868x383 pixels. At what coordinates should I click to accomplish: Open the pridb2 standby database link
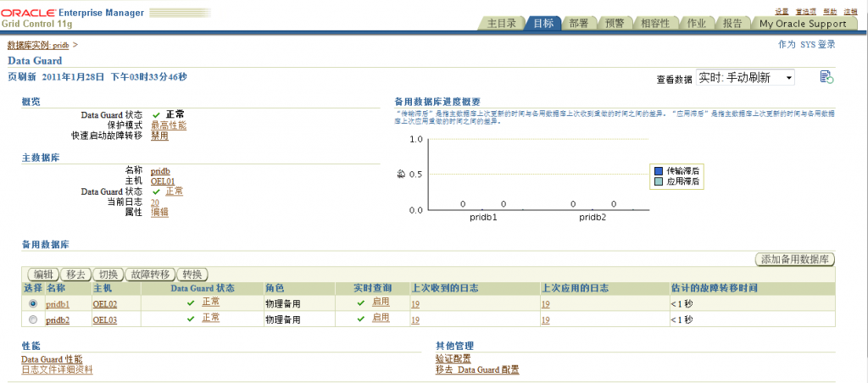(x=58, y=320)
